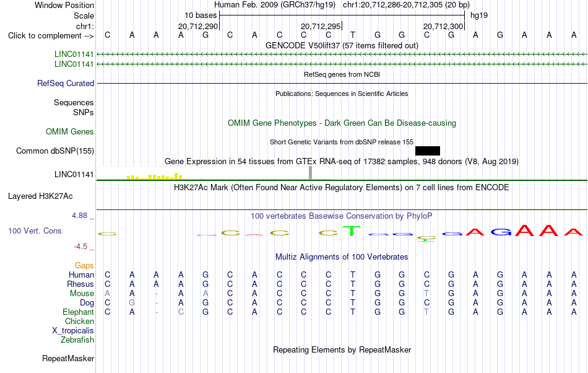The image size is (588, 373).
Task: Select the Rhesus alignment row label
Action: click(80, 284)
